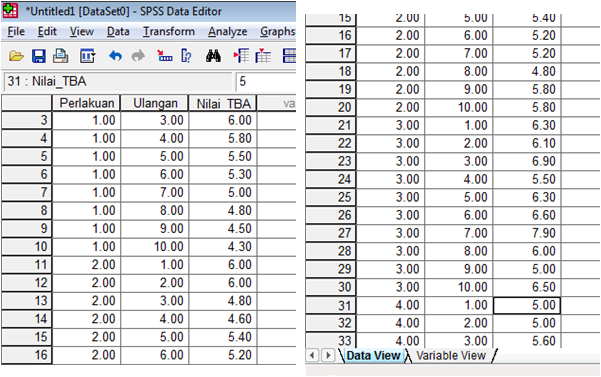The image size is (601, 377).
Task: Click the Find binoculars icon
Action: 213,56
